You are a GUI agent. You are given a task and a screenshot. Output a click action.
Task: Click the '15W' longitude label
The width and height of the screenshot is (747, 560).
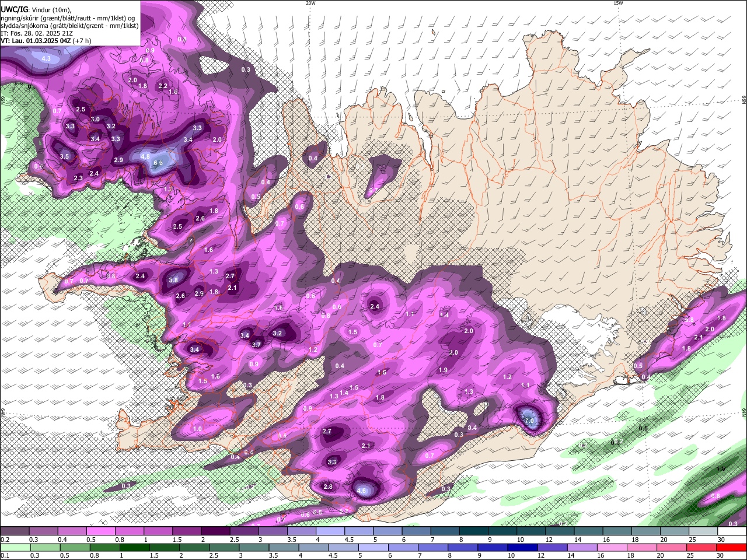pos(618,3)
